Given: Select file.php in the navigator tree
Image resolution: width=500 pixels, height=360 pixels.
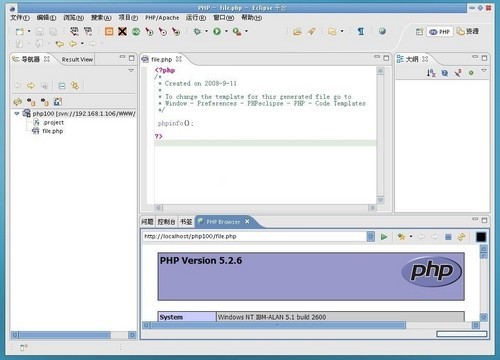Looking at the screenshot, I should coord(53,131).
